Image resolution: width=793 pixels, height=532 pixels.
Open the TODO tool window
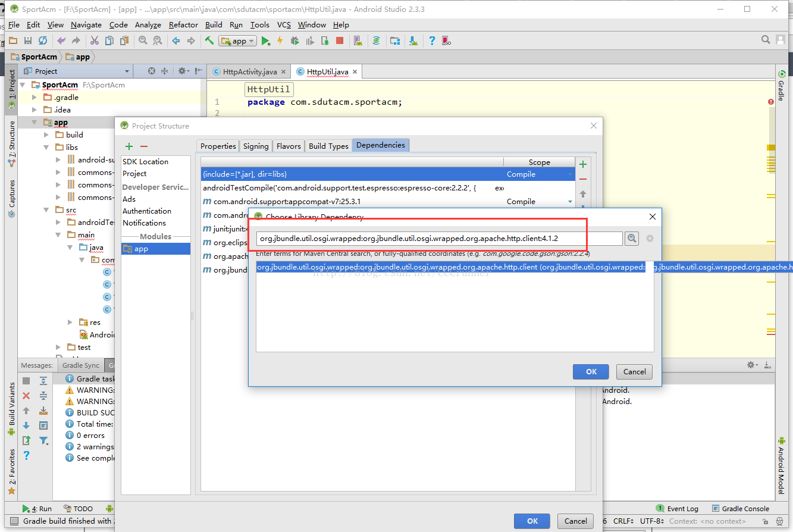[x=78, y=509]
